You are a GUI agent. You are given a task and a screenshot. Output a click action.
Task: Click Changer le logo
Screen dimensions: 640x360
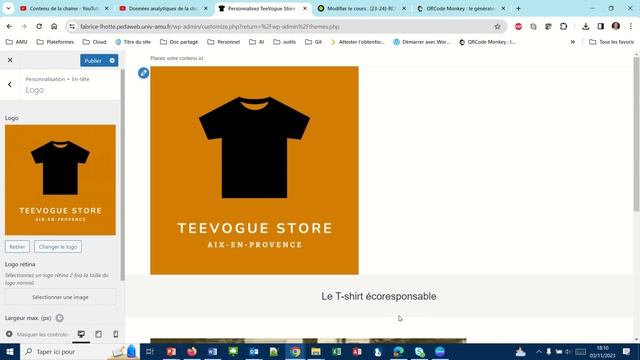(x=58, y=247)
